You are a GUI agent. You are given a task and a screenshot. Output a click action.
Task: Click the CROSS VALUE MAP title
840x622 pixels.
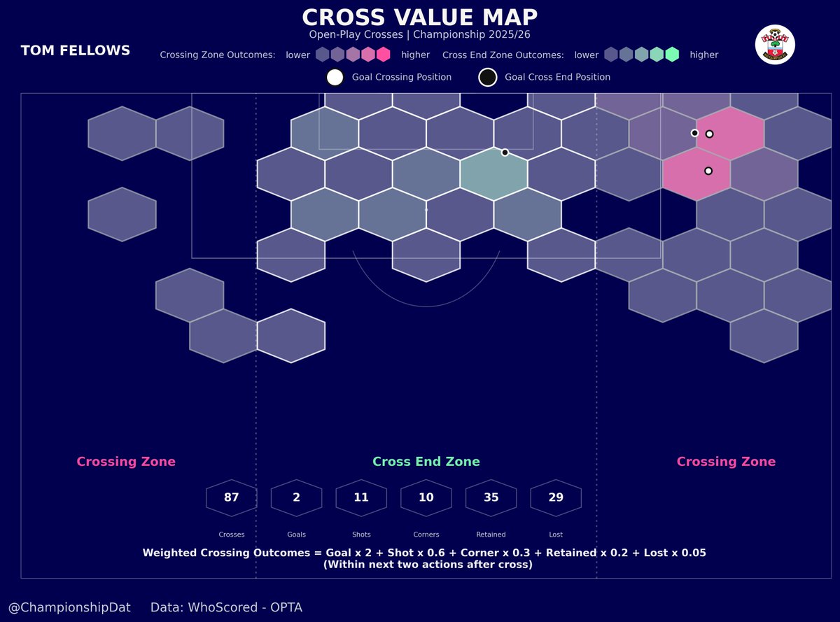click(420, 17)
